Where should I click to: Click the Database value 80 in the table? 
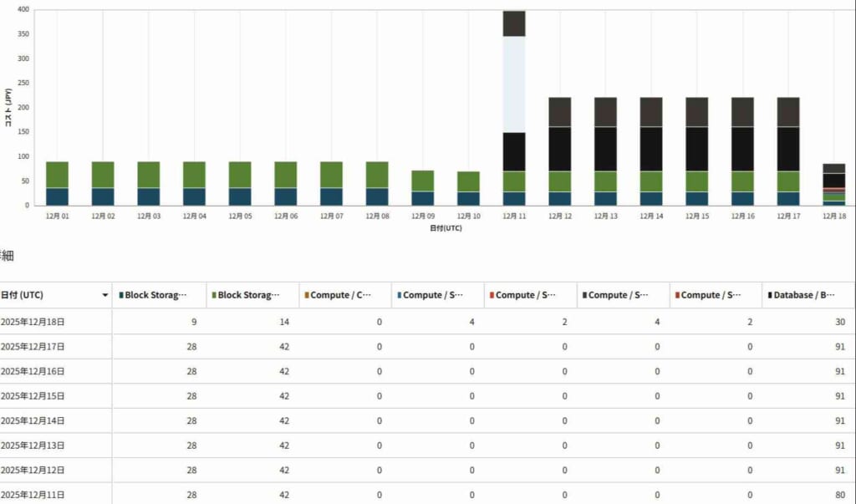pyautogui.click(x=839, y=495)
